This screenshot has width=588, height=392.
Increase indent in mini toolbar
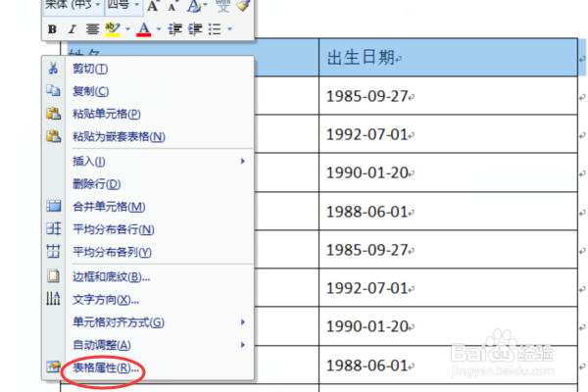[195, 28]
